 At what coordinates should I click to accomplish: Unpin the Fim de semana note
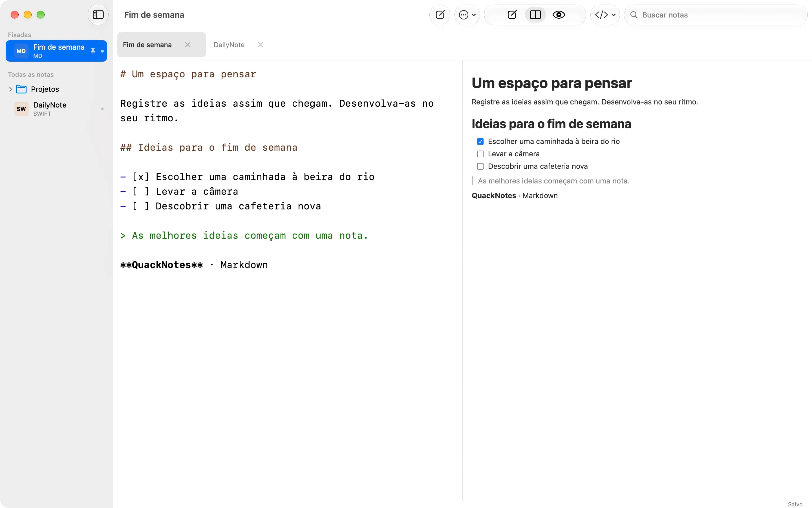tap(93, 51)
